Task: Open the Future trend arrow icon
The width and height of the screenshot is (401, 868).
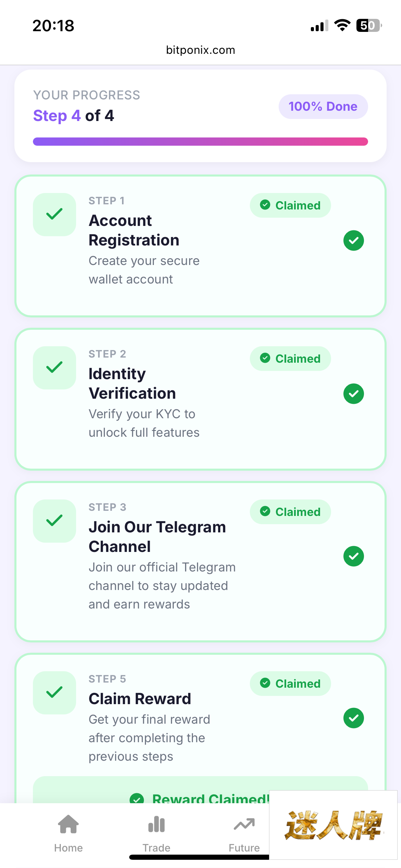Action: pyautogui.click(x=244, y=825)
